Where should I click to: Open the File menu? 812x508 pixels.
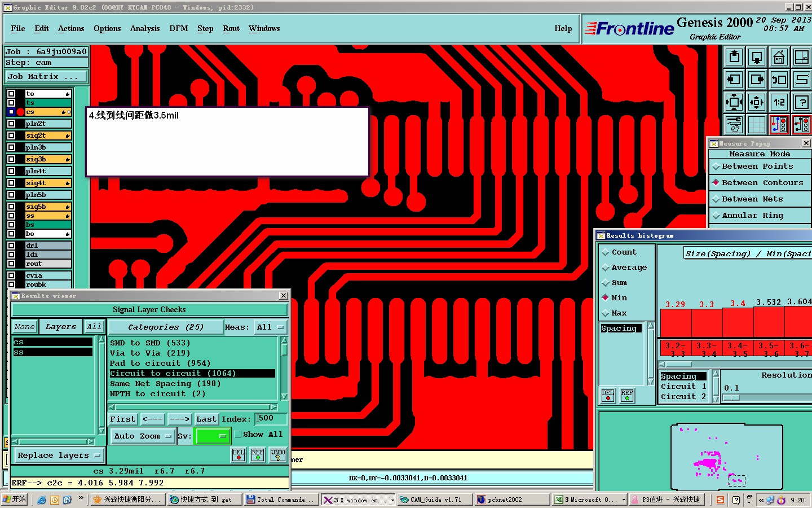point(18,28)
